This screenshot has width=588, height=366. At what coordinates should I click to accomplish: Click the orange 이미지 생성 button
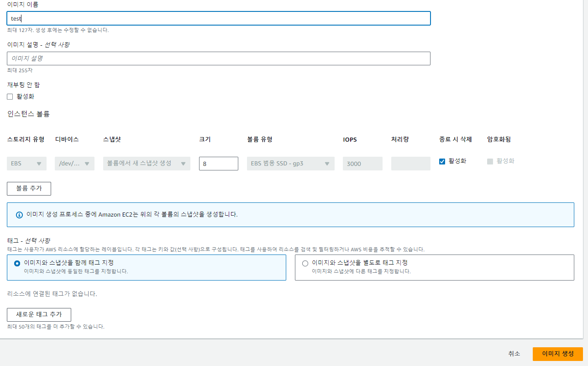point(558,354)
